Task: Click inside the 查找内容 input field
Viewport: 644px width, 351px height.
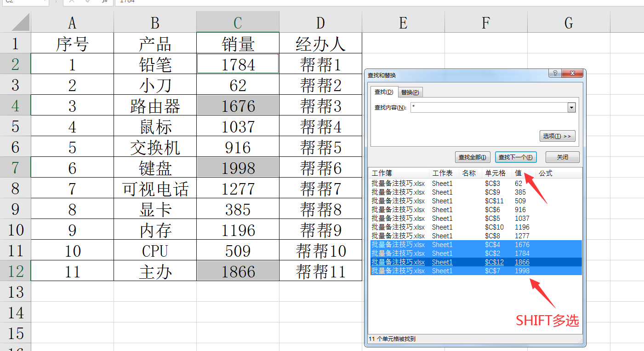Action: pos(489,108)
